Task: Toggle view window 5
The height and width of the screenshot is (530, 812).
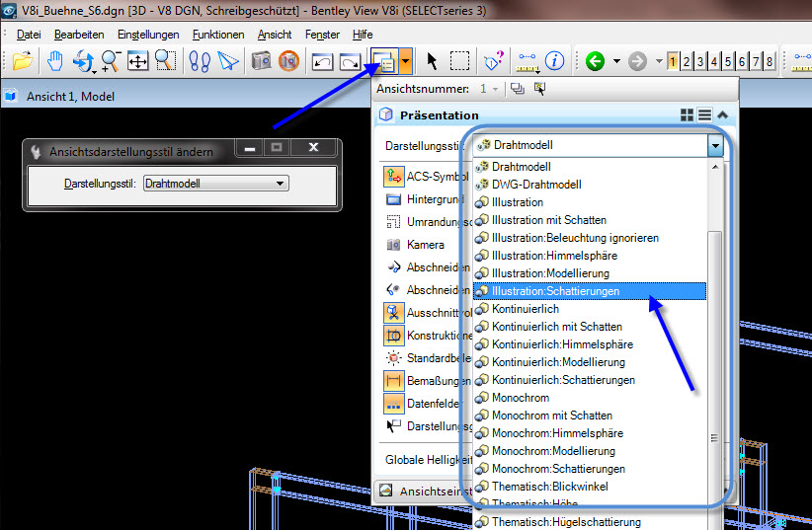Action: 728,61
